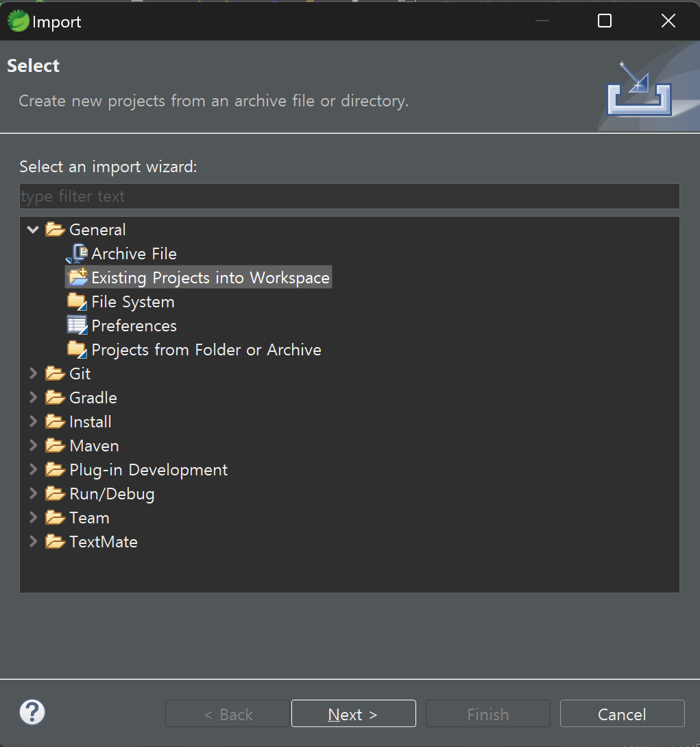
Task: Select the File System entry
Action: pyautogui.click(x=133, y=302)
